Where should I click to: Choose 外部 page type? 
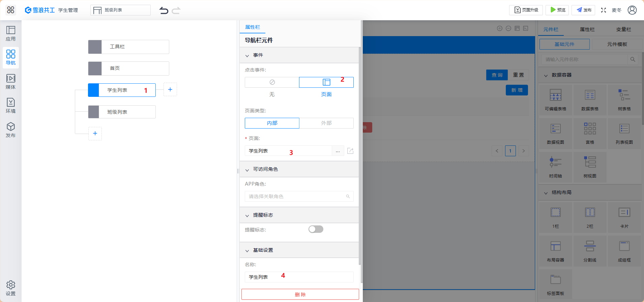326,123
